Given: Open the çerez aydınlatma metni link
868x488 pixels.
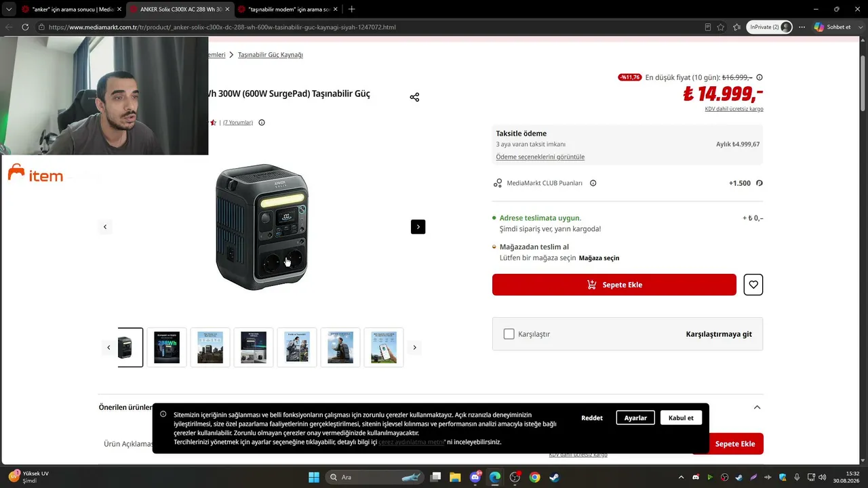Looking at the screenshot, I should 411,442.
